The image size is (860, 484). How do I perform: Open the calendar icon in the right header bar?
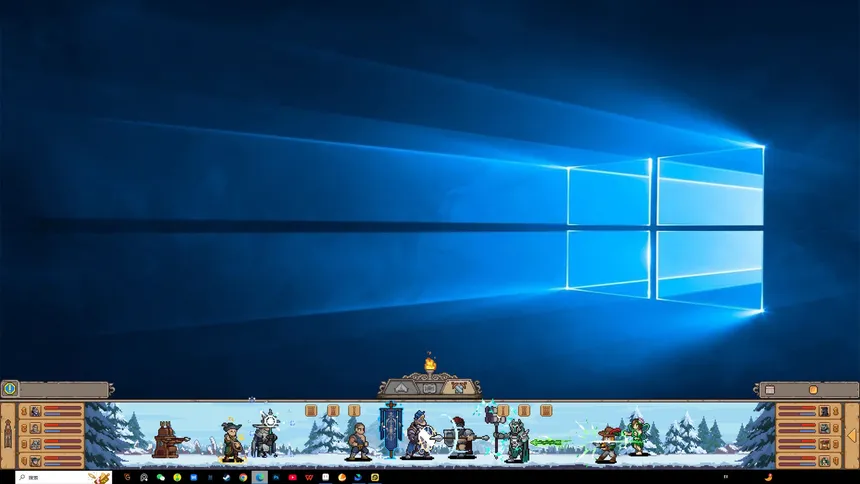click(x=769, y=389)
